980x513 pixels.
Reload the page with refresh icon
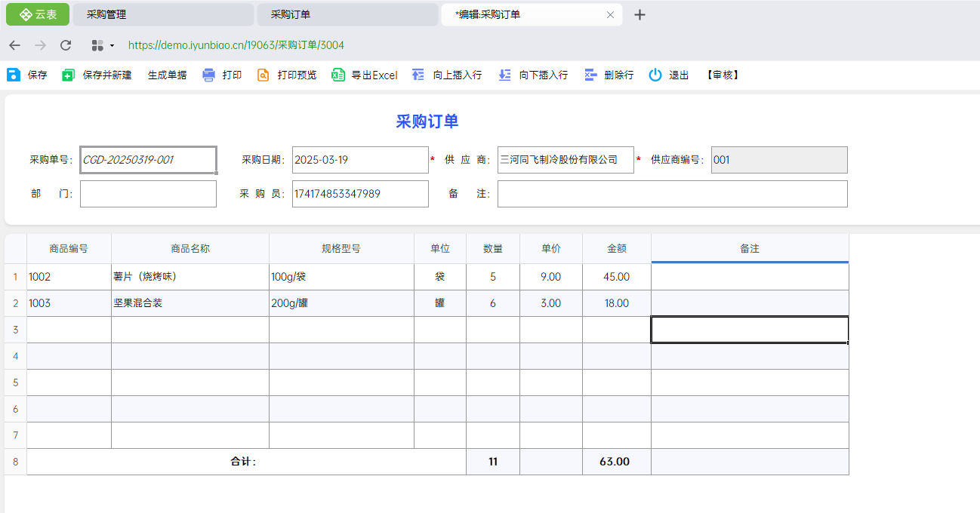(x=66, y=45)
